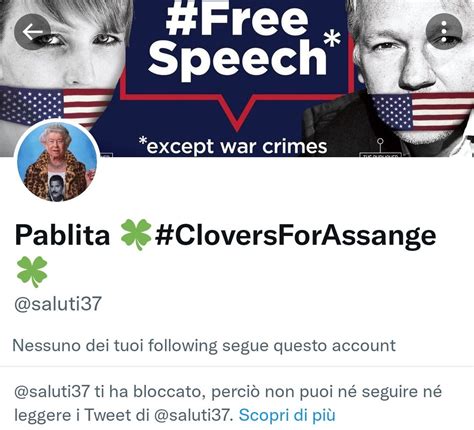Image resolution: width=474 pixels, height=430 pixels.
Task: Tap the #Free Speech banner header image
Action: click(x=237, y=78)
